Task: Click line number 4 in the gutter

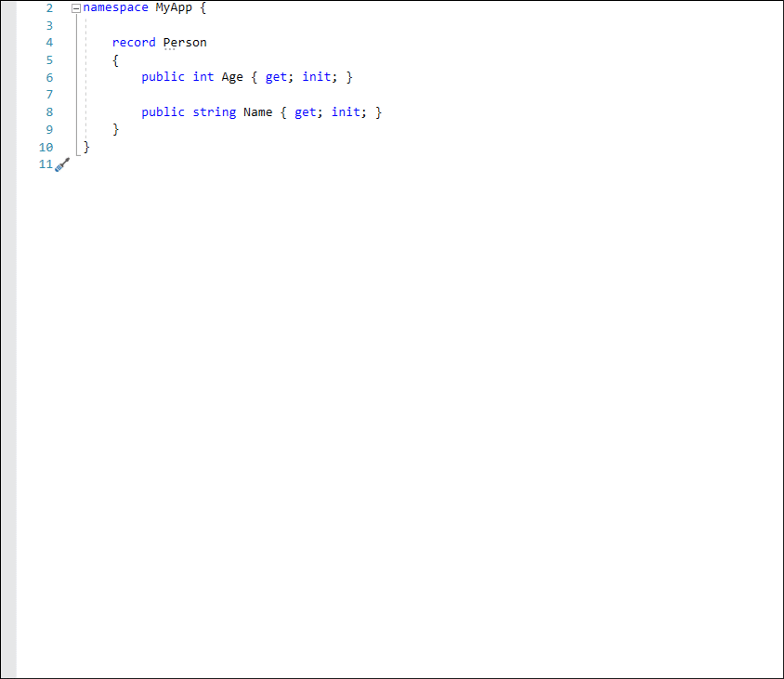Action: click(49, 43)
